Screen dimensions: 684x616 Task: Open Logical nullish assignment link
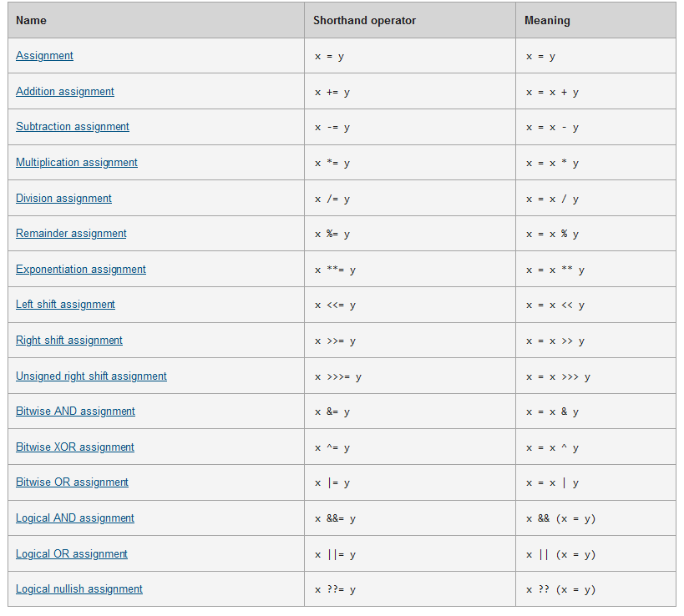click(x=79, y=589)
